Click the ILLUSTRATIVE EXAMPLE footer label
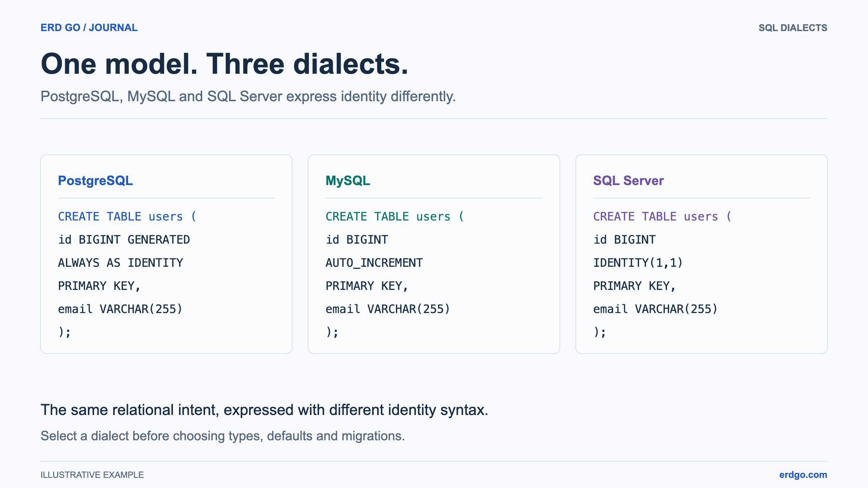Screen dimensions: 868x488 [92, 475]
